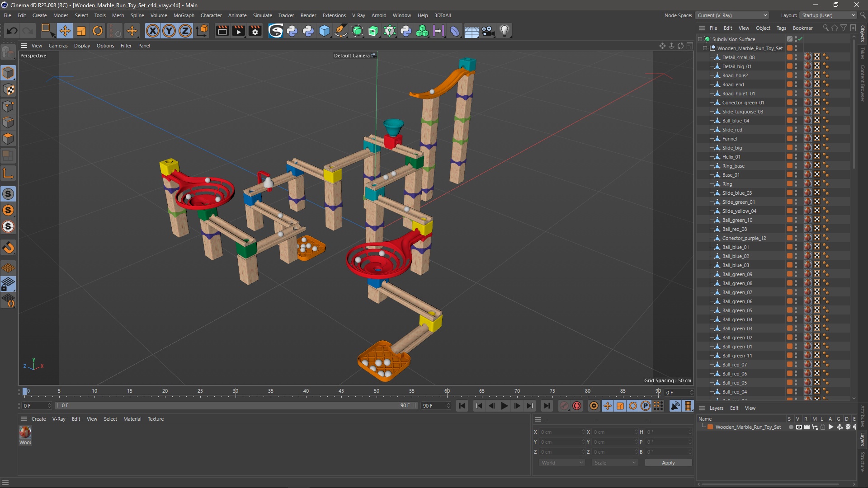This screenshot has width=868, height=488.
Task: Select the Wood material thumbnail
Action: tap(25, 432)
